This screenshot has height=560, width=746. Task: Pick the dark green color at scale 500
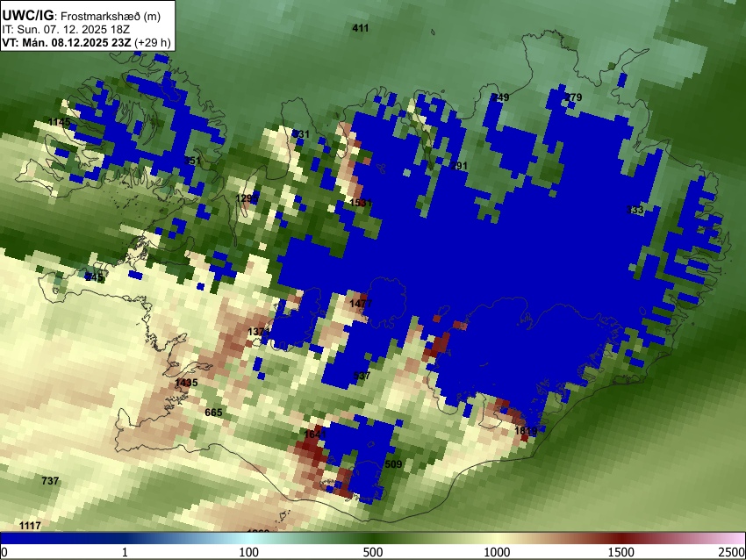click(372, 539)
